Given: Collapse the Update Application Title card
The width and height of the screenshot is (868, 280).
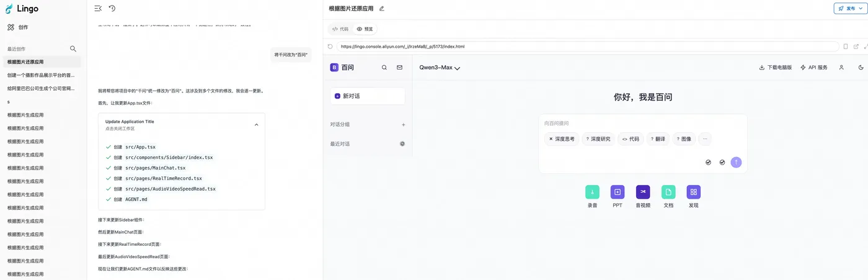Looking at the screenshot, I should [x=257, y=125].
